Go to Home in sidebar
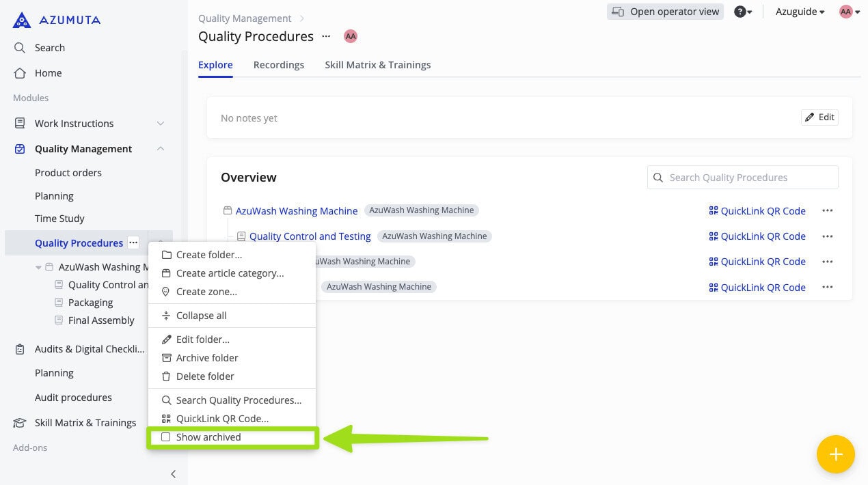 click(x=48, y=73)
